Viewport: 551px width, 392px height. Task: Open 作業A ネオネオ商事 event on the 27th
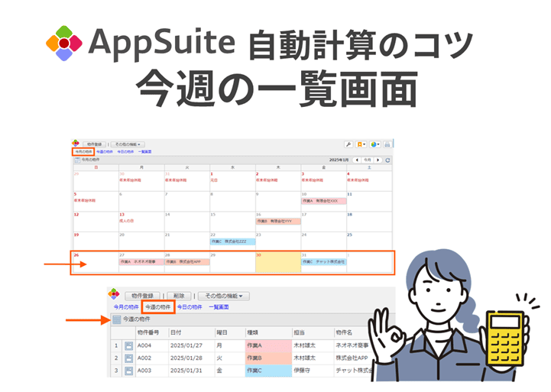141,262
